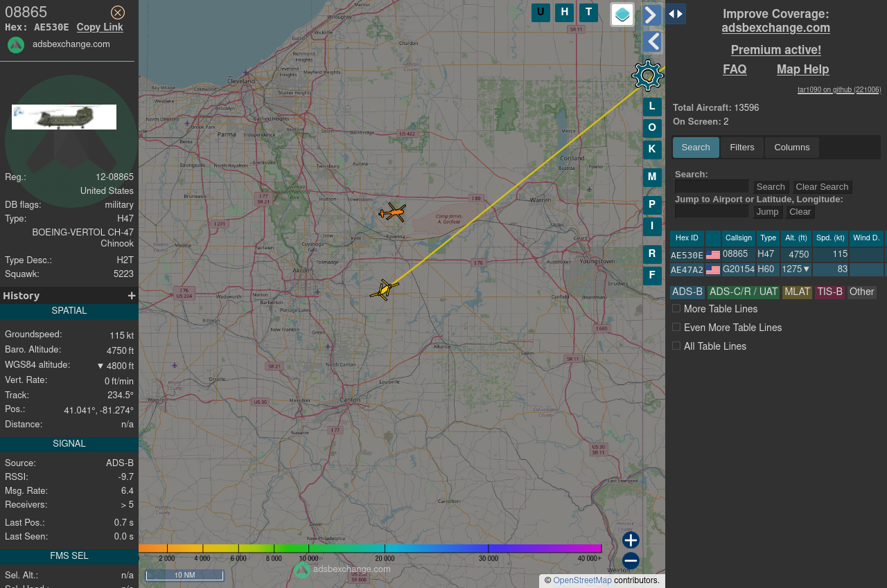Sort table by Wind D. column
This screenshot has height=588, width=887.
(x=866, y=238)
